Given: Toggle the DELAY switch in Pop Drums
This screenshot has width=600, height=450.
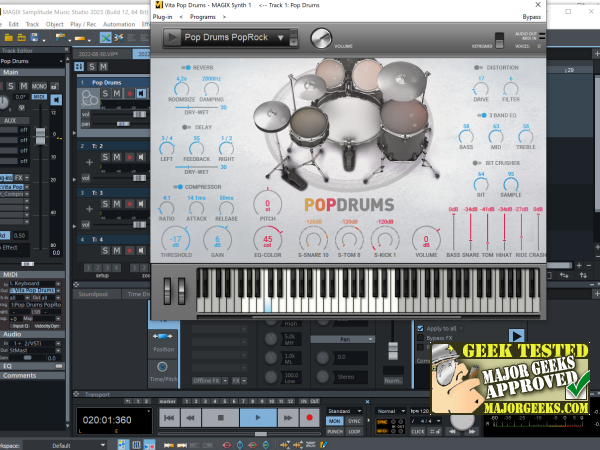Looking at the screenshot, I should tap(186, 127).
